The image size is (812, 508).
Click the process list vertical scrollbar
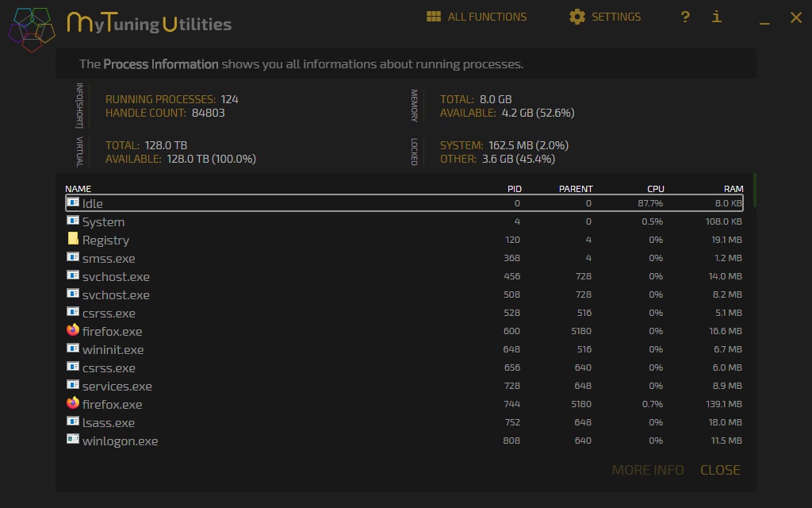coord(755,190)
